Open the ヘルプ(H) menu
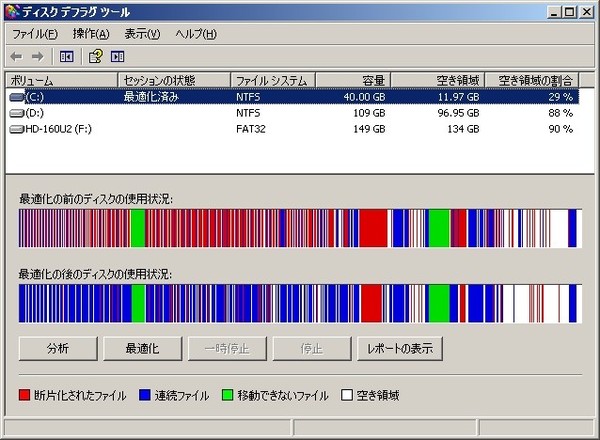The width and height of the screenshot is (600, 440). (196, 34)
